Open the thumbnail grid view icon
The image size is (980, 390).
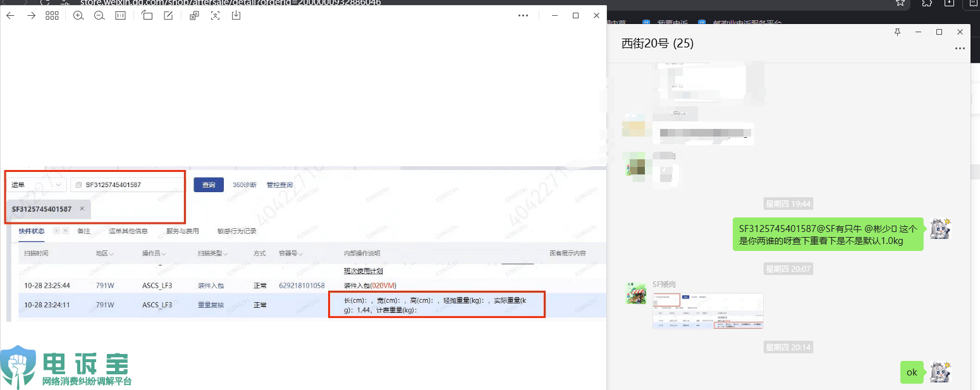(52, 15)
